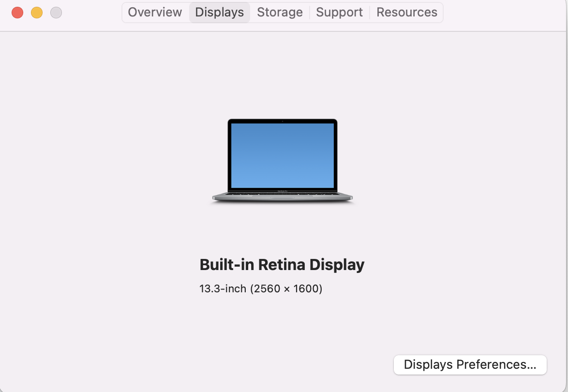Click the 13.3-inch resolution text
The width and height of the screenshot is (568, 392).
pyautogui.click(x=261, y=289)
